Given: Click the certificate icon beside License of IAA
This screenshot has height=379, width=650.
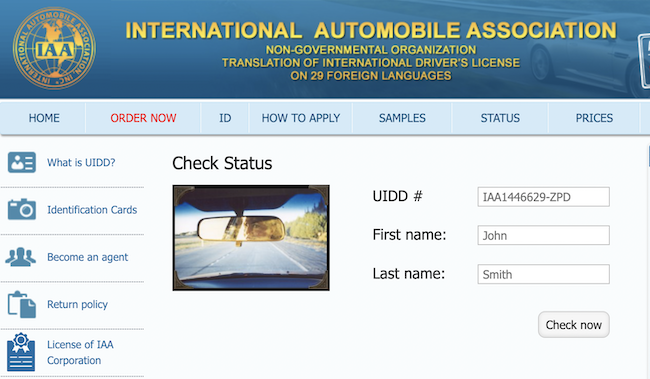Looking at the screenshot, I should click(21, 352).
